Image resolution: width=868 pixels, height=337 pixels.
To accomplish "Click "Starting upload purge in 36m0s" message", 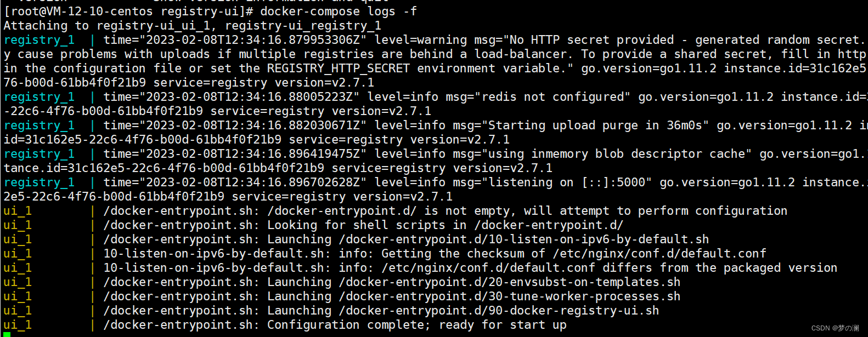I will tap(595, 125).
